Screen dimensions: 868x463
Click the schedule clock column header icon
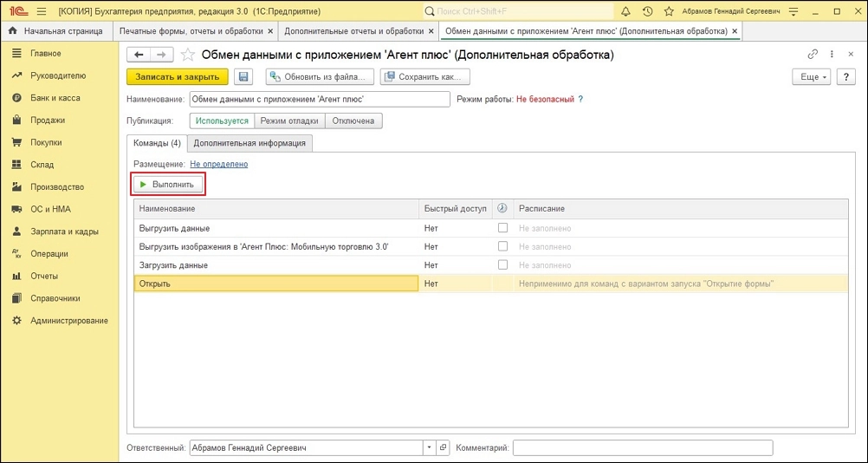[502, 208]
